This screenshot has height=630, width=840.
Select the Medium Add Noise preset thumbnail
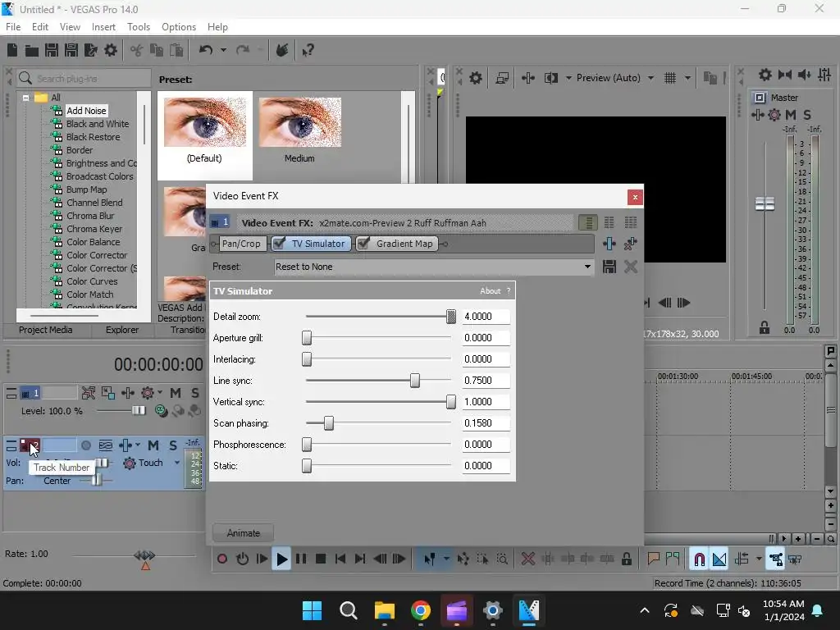coord(300,123)
